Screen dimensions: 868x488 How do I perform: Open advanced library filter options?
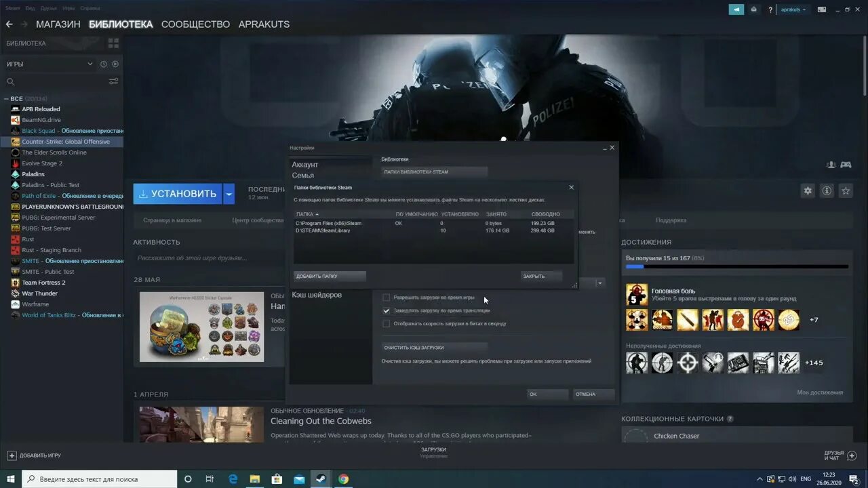(x=113, y=81)
